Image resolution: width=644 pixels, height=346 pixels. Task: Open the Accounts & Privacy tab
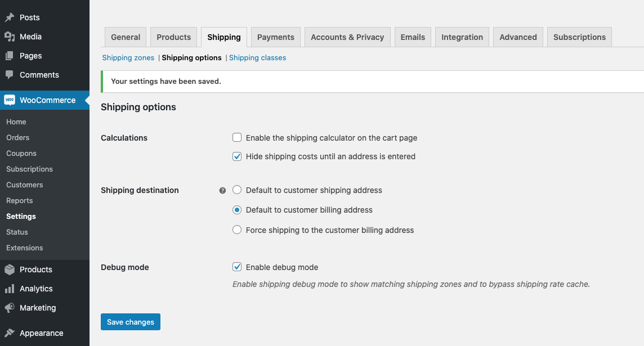click(x=347, y=37)
